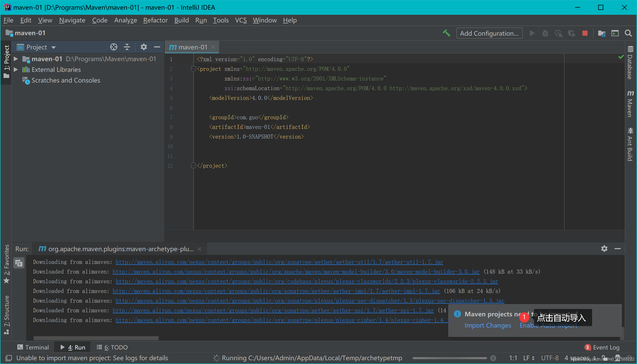637x364 pixels.
Task: Click the Run configuration Add Configuration button
Action: tap(489, 33)
